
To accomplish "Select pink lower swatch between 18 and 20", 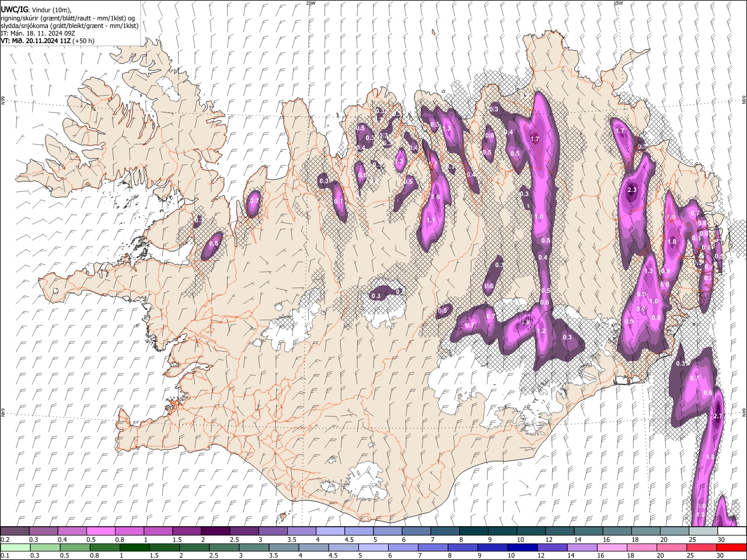I will coord(643,548).
